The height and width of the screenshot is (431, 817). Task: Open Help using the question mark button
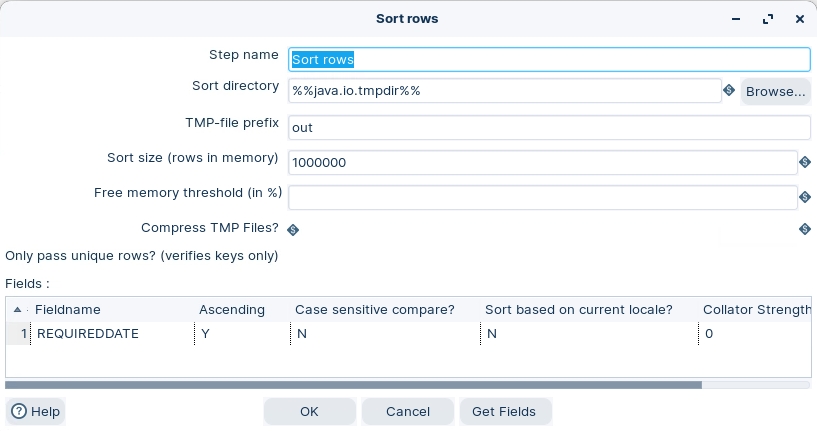[36, 411]
